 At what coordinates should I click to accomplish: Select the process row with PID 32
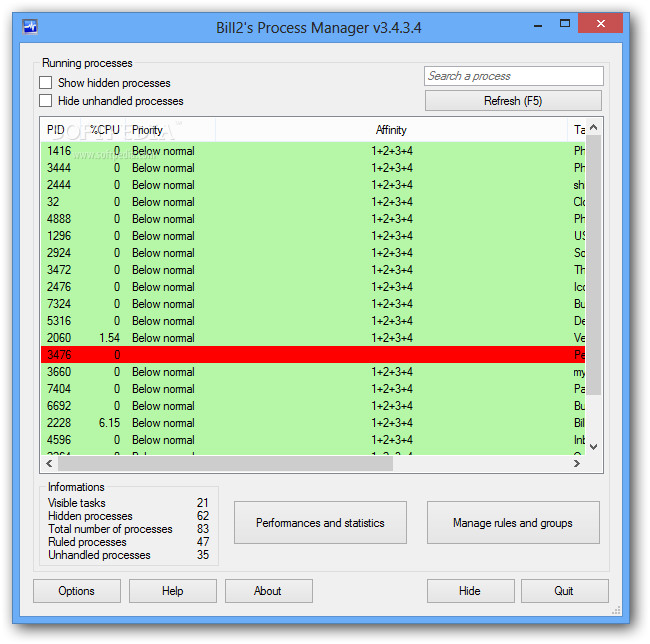(x=313, y=202)
